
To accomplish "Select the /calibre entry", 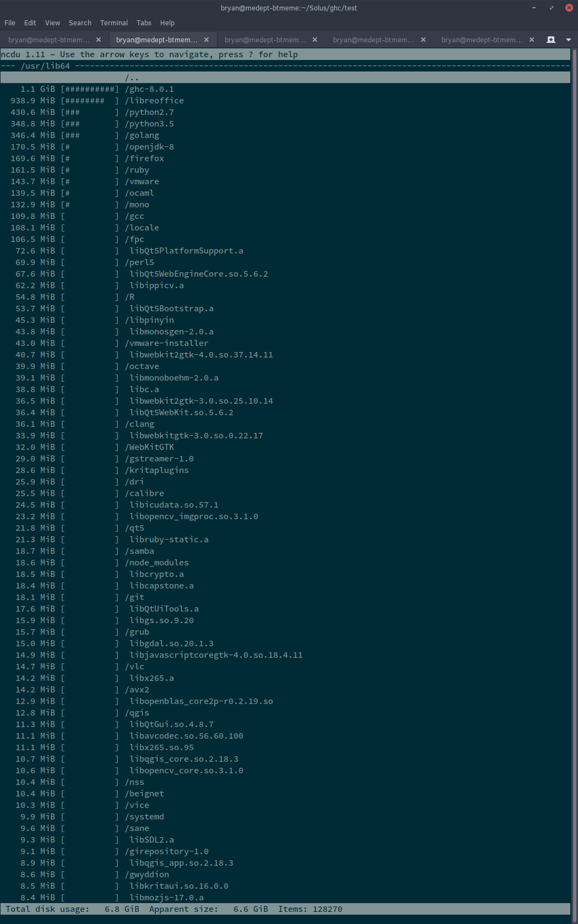I will (285, 493).
